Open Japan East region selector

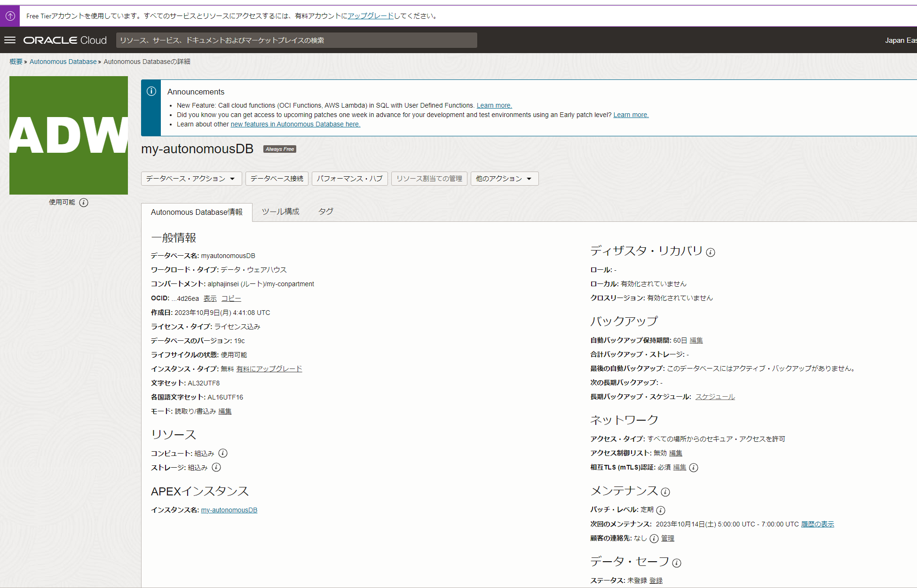900,40
